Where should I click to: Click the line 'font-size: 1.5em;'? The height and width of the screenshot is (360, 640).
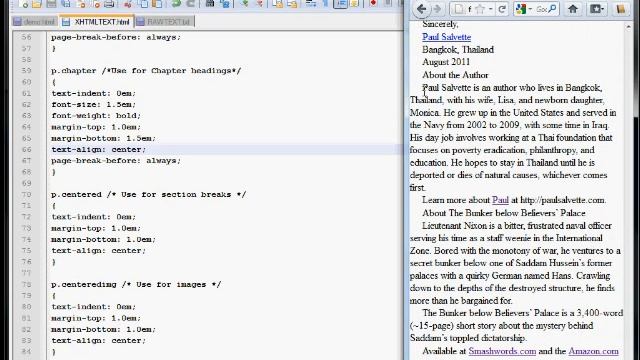click(x=93, y=104)
